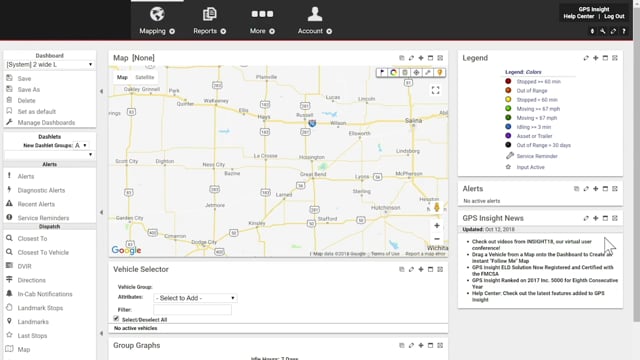The height and width of the screenshot is (360, 640).
Task: Click the Stopped >= 60 min red legend dot
Action: click(508, 81)
